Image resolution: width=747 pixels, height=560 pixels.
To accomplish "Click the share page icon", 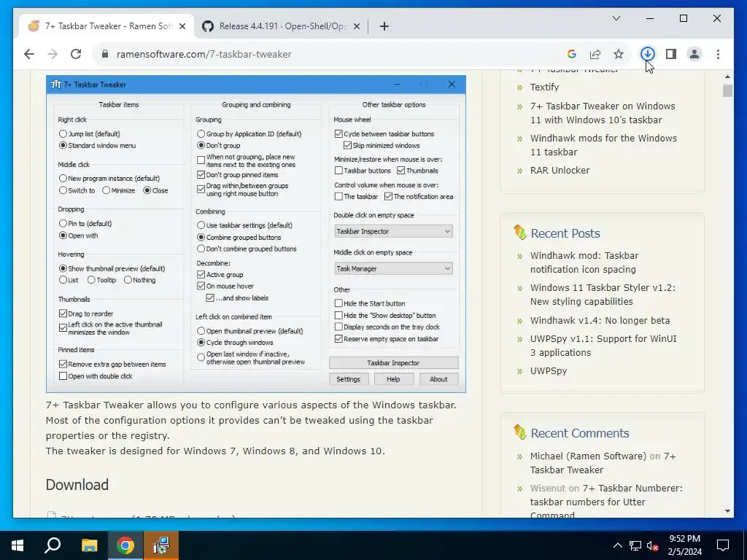I will click(x=595, y=54).
